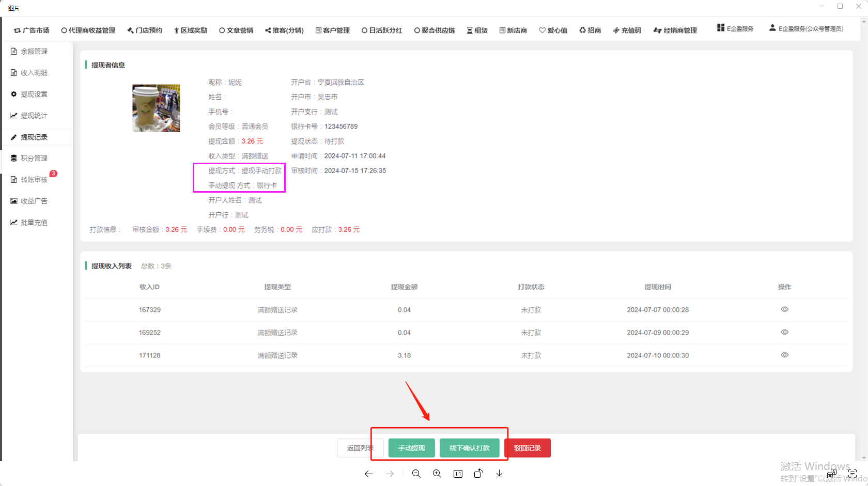Download the image with the download arrow
This screenshot has width=868, height=486.
pos(499,474)
